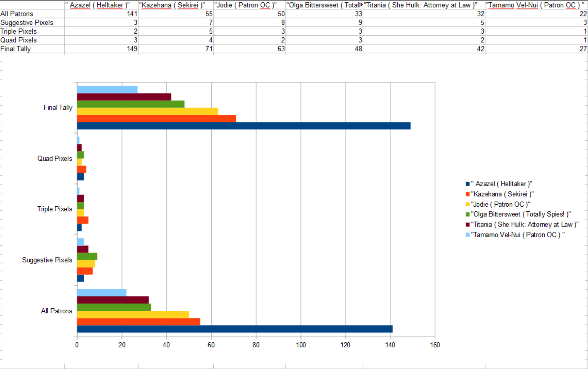Viewport: 588px width, 369px height.
Task: Select the cell with value 63
Action: [249, 49]
